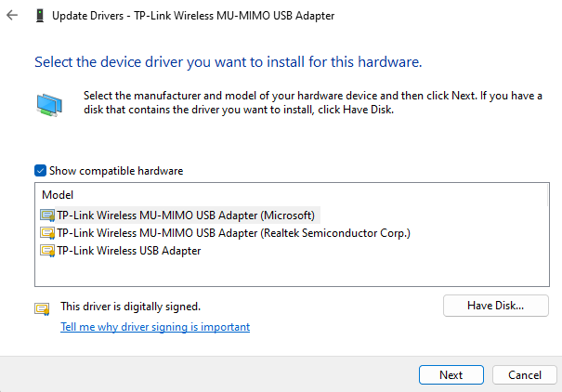Click the Update Drivers window title text
This screenshot has width=562, height=392.
click(x=193, y=16)
